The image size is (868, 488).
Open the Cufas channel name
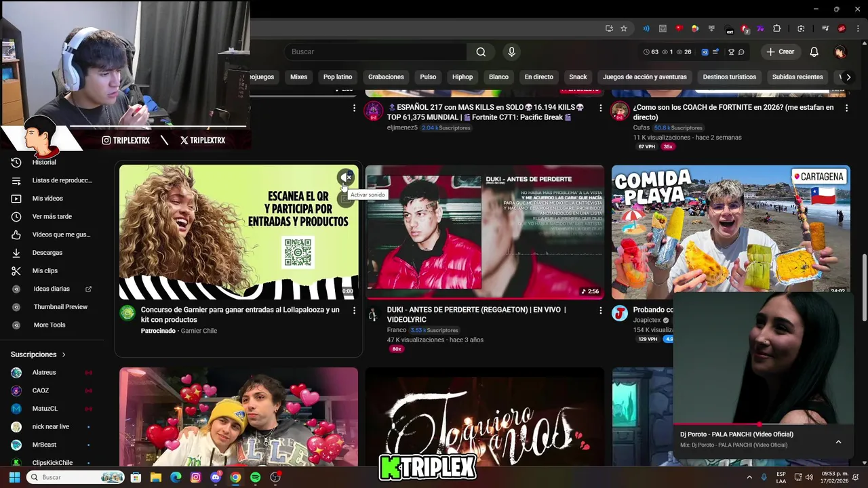coord(642,127)
